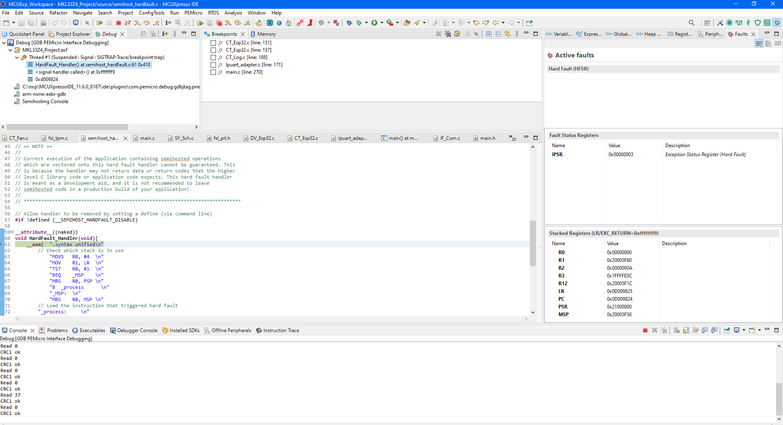Switch to the Project Explorer tab
783x425 pixels.
[69, 34]
